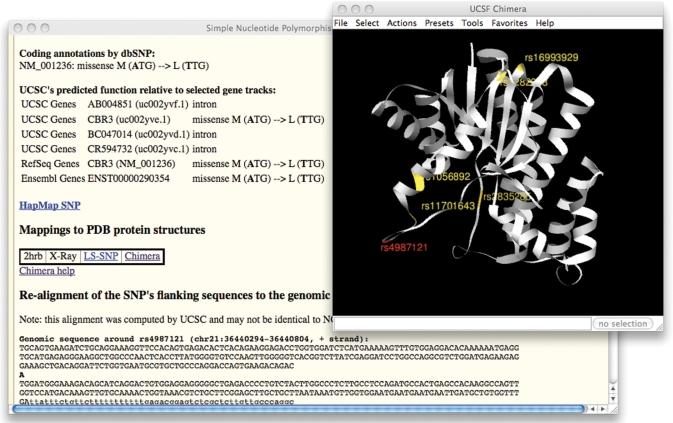
Task: Click the rs16993929 label in structure view
Action: pos(552,58)
